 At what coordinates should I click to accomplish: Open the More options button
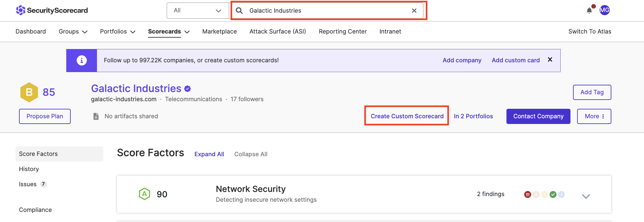594,116
